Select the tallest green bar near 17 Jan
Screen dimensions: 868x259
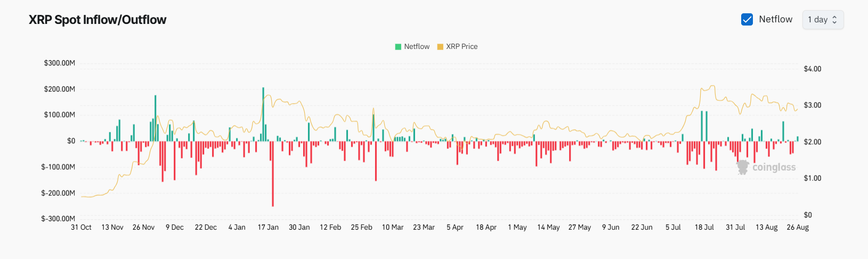click(263, 114)
